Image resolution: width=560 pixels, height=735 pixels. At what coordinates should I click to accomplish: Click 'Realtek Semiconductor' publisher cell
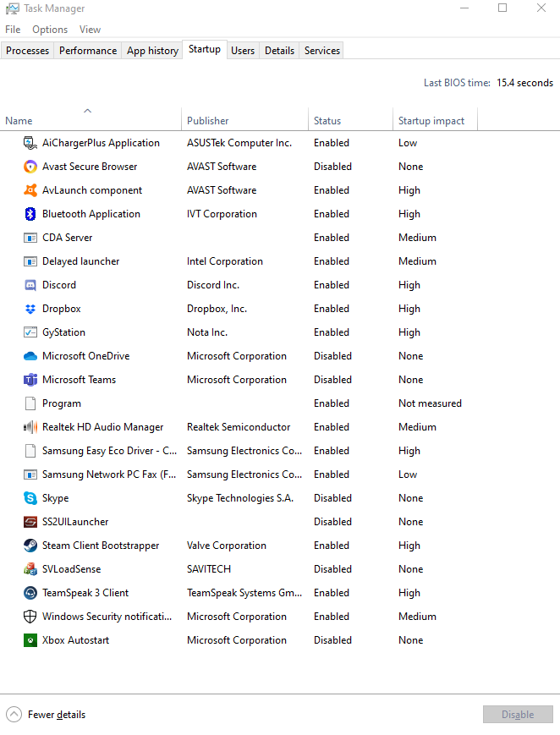click(239, 427)
